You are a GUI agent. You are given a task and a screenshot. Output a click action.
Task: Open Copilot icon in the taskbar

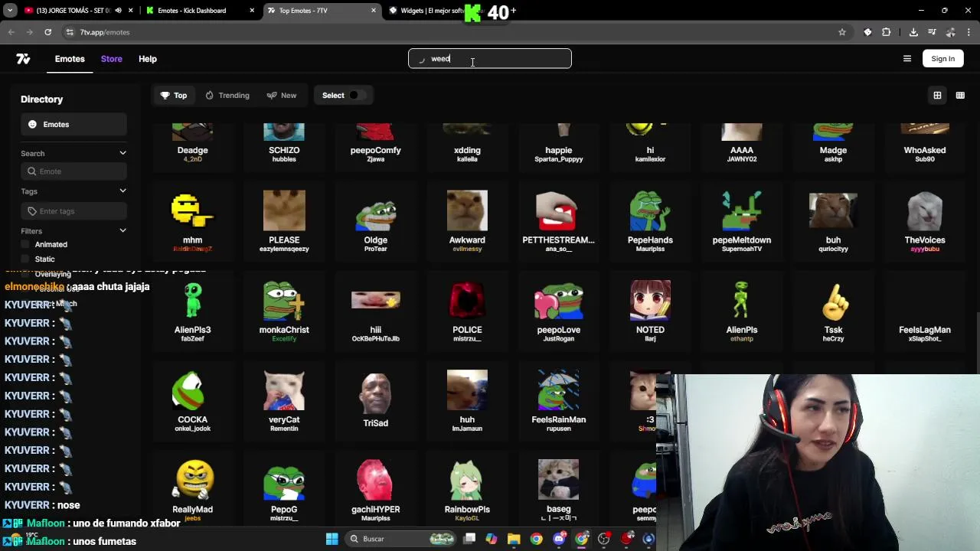point(492,539)
